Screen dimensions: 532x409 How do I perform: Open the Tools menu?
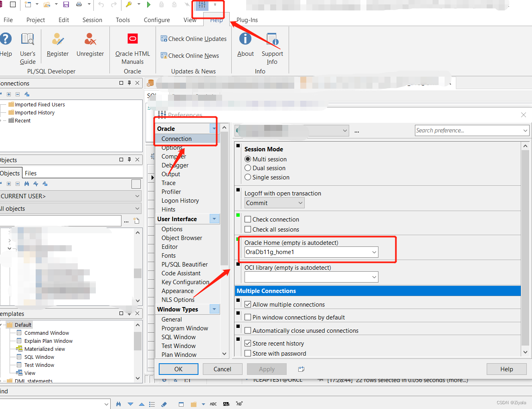point(123,20)
